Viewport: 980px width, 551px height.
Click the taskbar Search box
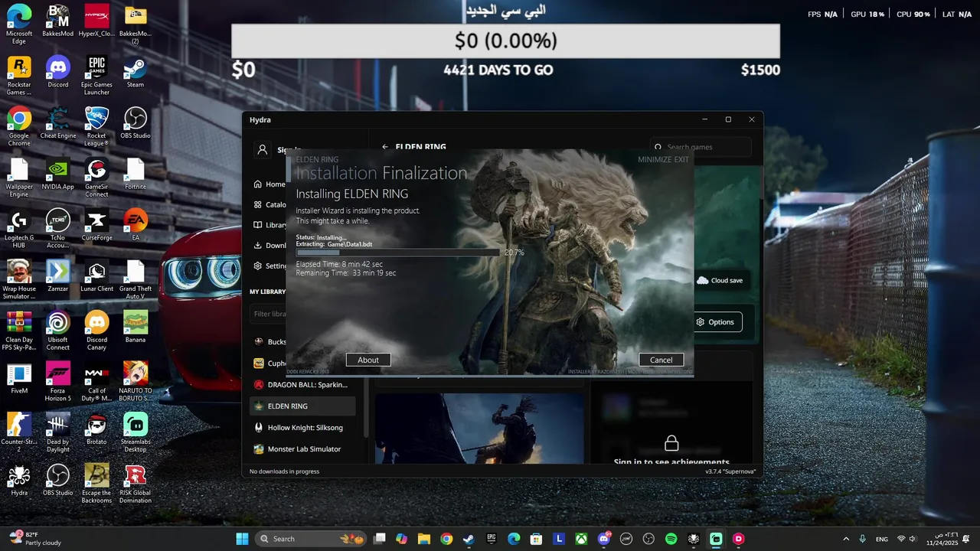(310, 539)
